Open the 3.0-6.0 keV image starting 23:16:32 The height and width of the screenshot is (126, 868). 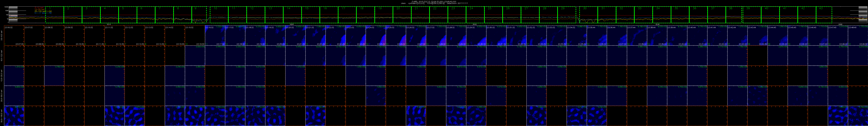pos(215,35)
